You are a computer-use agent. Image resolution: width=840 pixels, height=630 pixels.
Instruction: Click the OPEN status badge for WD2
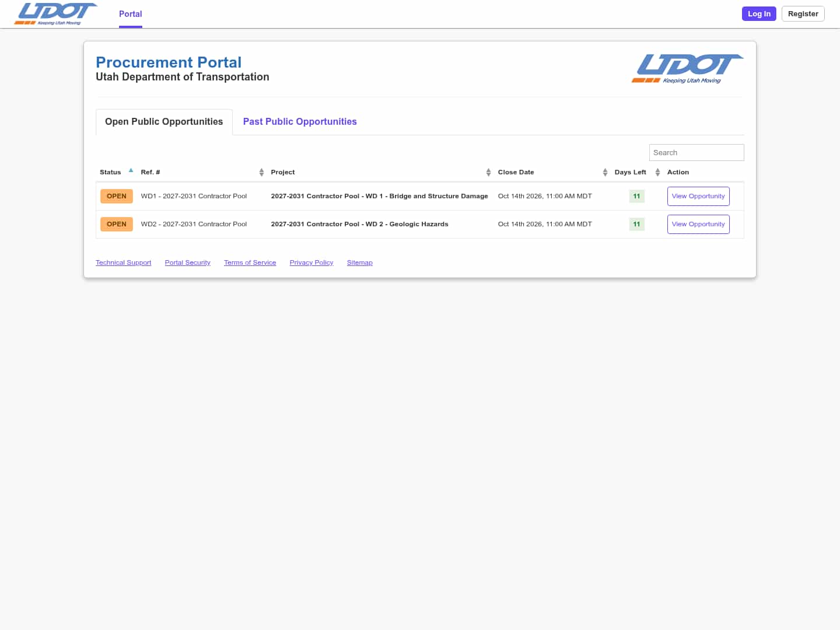point(117,224)
